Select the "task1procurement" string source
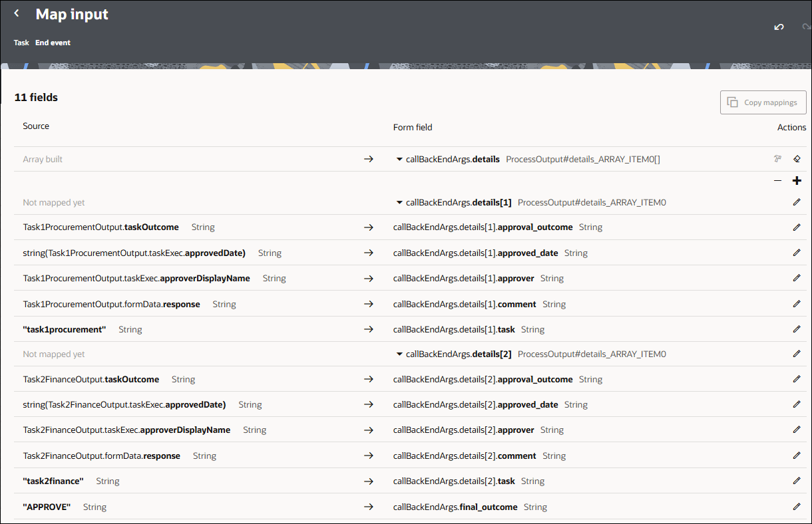812x524 pixels. click(65, 329)
